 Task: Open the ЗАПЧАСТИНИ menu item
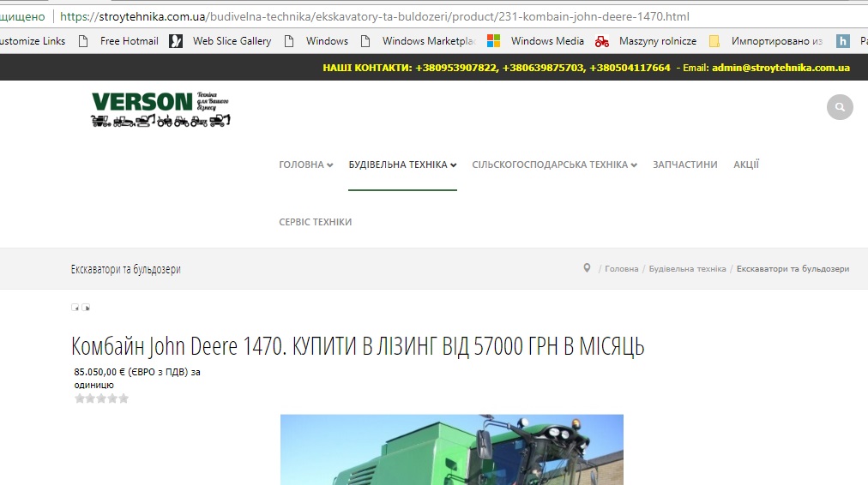684,165
